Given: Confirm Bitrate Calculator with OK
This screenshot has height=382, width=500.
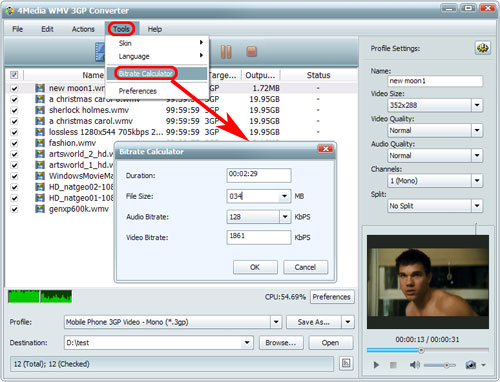Looking at the screenshot, I should click(255, 267).
